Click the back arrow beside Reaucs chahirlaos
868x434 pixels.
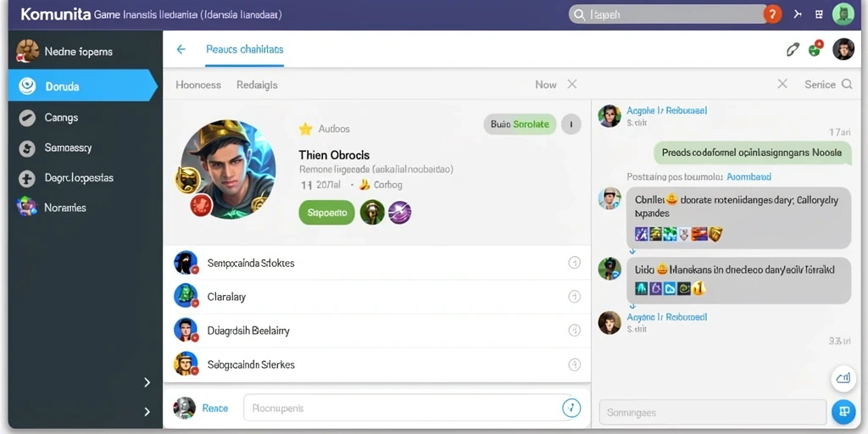[181, 49]
